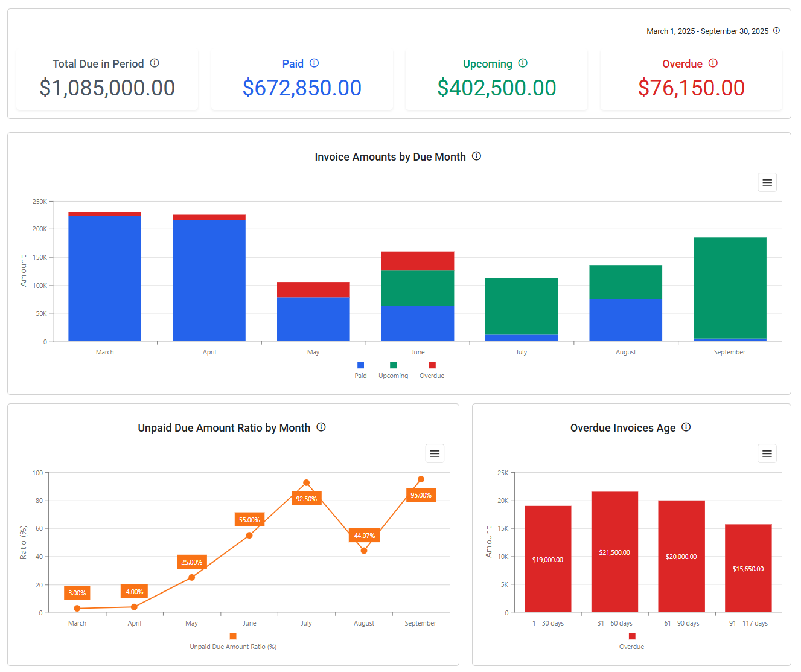Click the July 92.50% data point label
This screenshot has width=801, height=672.
306,499
